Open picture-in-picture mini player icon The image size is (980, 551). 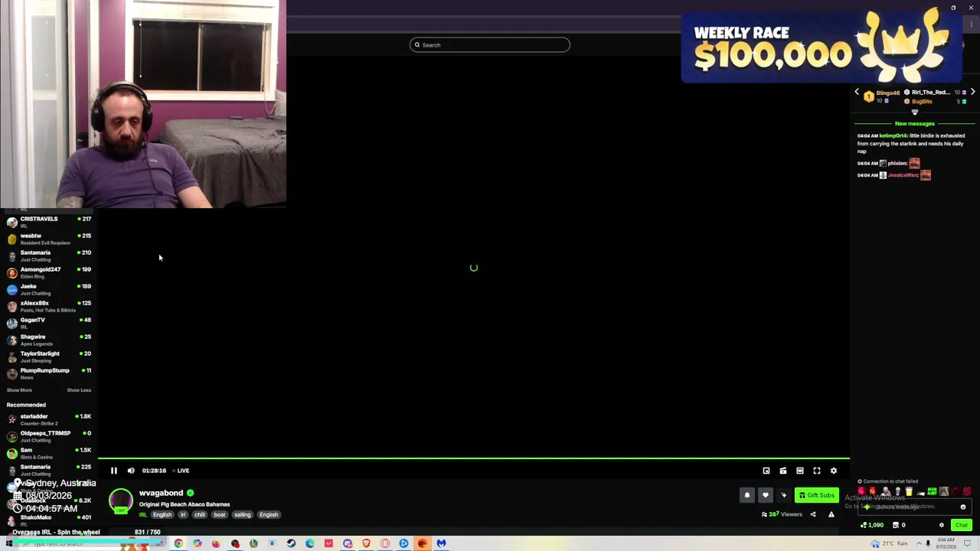click(766, 471)
